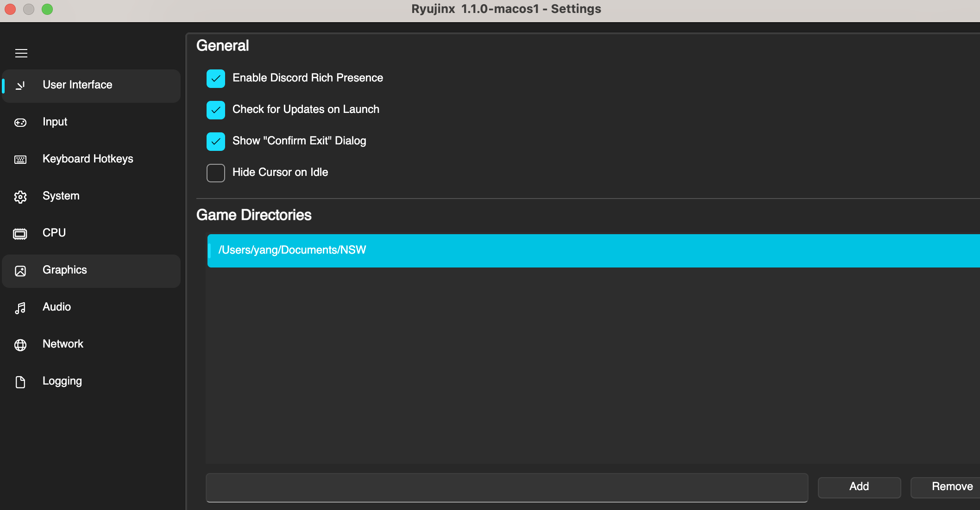Click the Logging document icon
The height and width of the screenshot is (510, 980).
20,382
